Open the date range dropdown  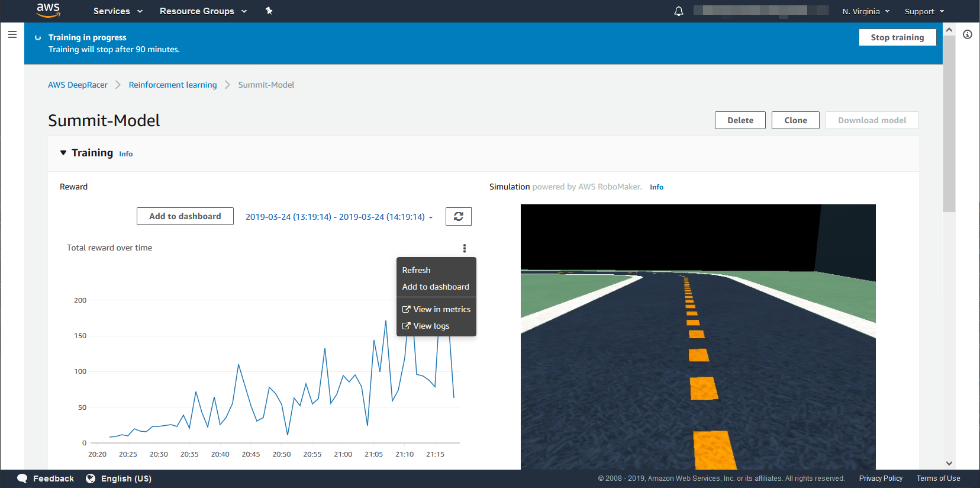(339, 217)
